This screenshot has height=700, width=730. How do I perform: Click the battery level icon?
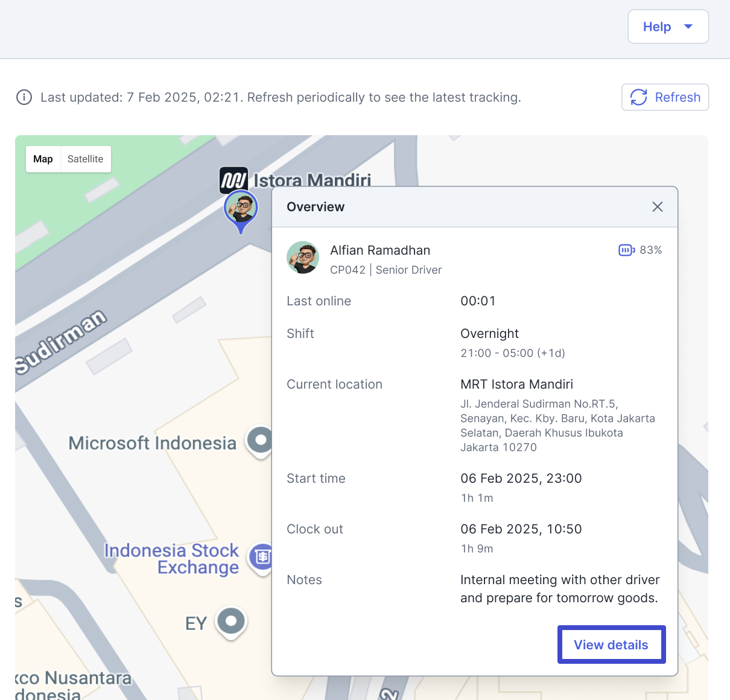[x=626, y=250]
